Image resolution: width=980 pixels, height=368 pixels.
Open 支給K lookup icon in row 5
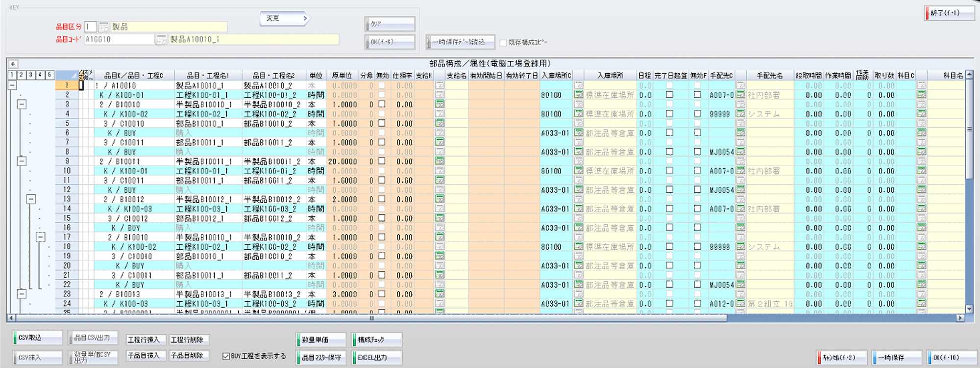(x=440, y=123)
